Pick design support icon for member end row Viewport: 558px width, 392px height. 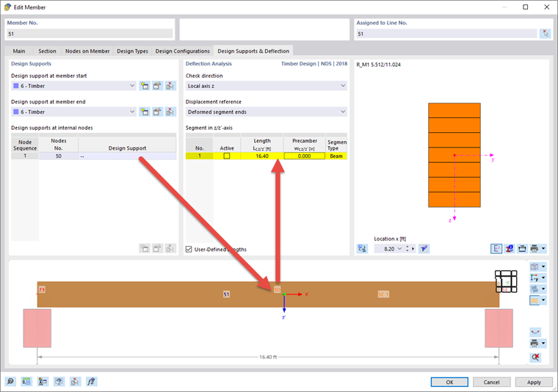click(x=170, y=112)
